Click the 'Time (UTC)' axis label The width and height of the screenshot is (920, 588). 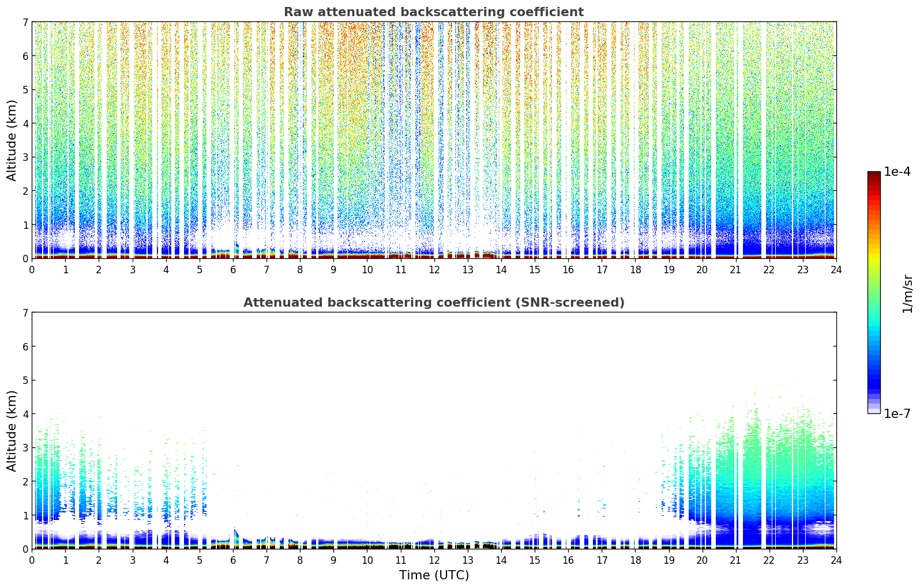pos(434,575)
